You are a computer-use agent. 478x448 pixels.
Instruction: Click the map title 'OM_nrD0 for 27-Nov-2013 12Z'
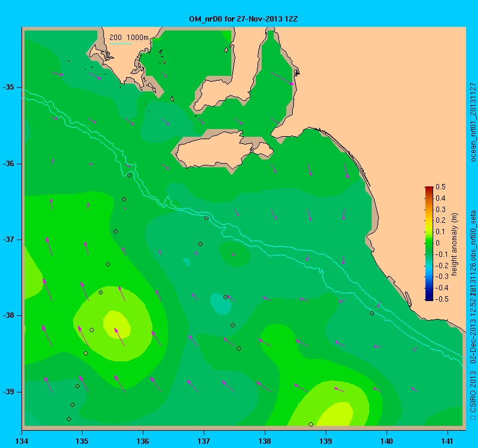tap(243, 19)
